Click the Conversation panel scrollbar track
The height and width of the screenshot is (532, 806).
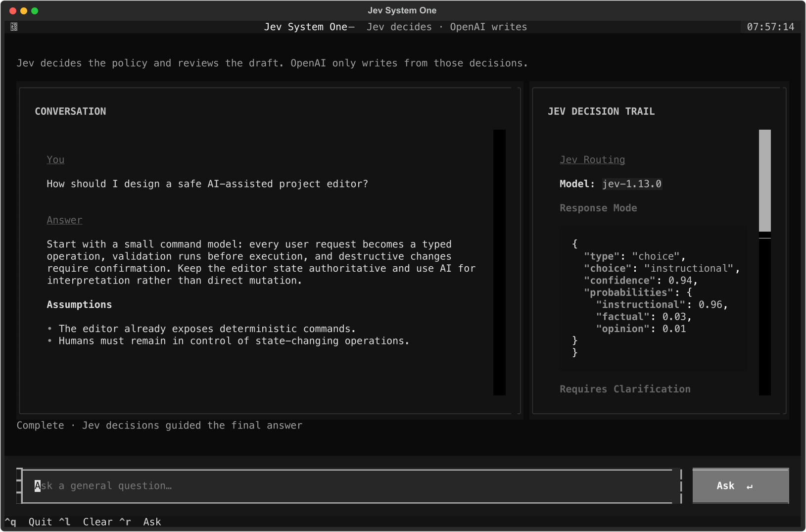pyautogui.click(x=499, y=262)
